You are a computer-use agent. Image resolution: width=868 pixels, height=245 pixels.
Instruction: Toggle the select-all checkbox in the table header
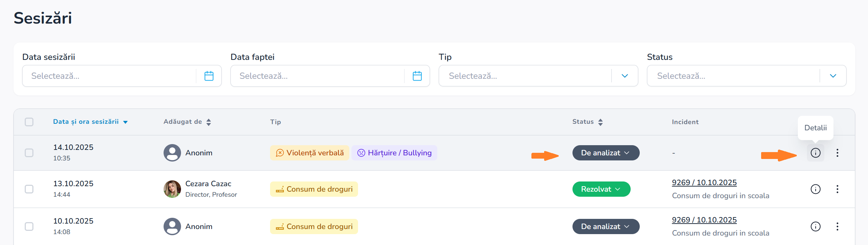[29, 122]
